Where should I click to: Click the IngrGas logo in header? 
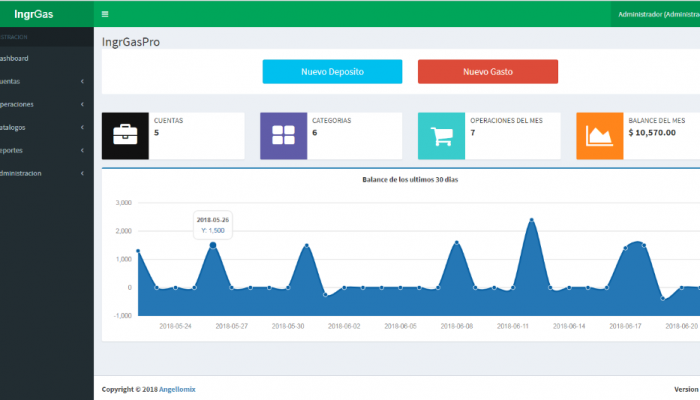[x=33, y=14]
